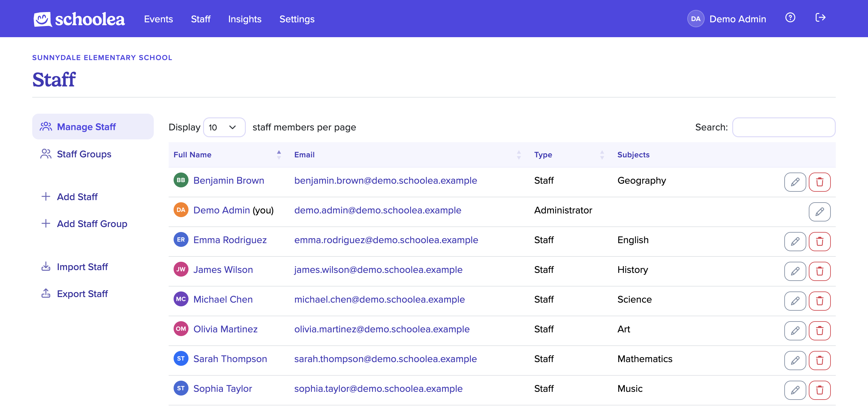This screenshot has width=868, height=407.
Task: Click inside the Search input field
Action: tap(784, 127)
